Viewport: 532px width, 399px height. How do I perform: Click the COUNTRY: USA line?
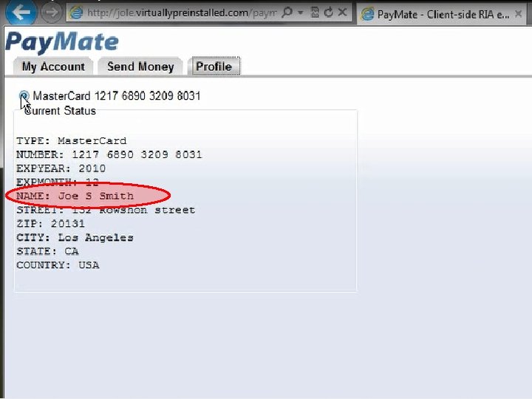pos(58,265)
